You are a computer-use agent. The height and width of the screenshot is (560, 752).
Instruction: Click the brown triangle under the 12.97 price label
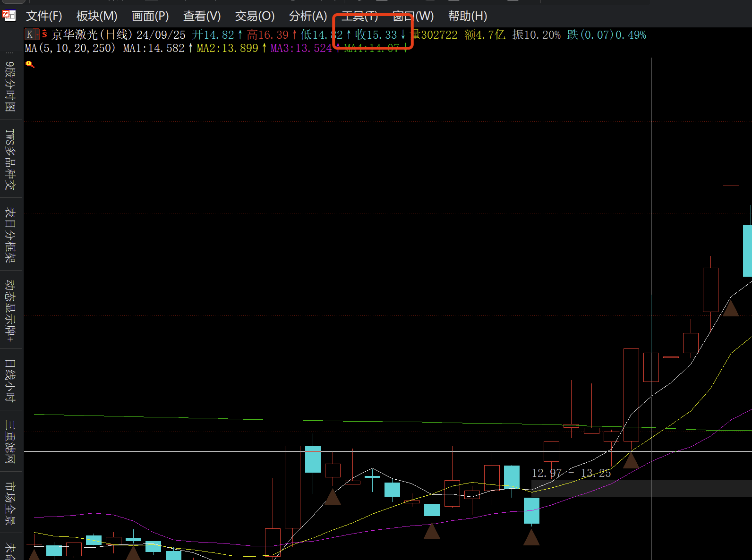point(531,537)
